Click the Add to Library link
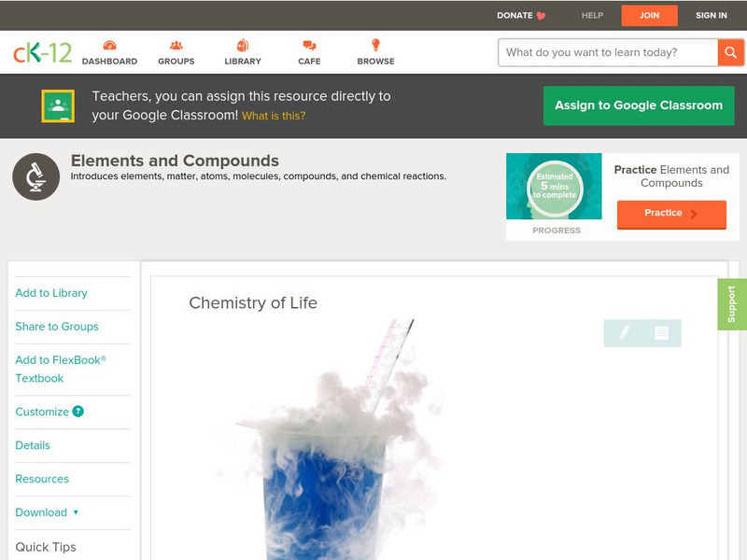 (x=51, y=293)
